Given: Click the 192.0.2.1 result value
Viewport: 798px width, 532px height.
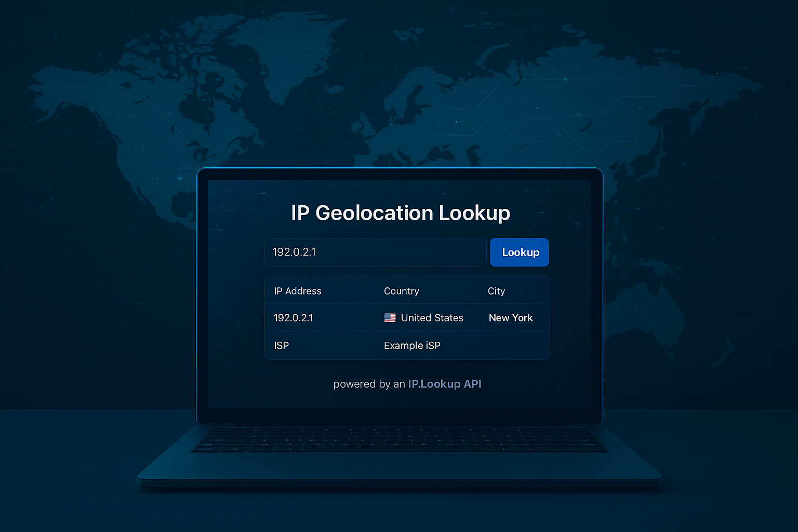Looking at the screenshot, I should 294,317.
